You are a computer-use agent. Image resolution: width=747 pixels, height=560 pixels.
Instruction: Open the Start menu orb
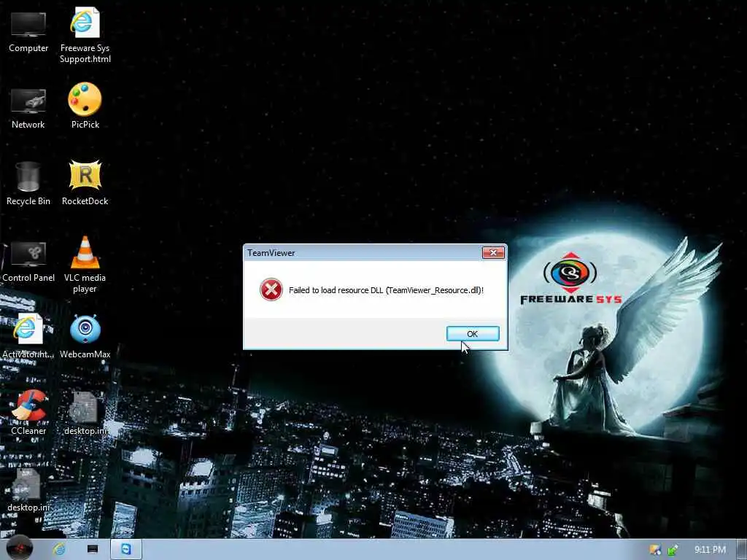point(20,549)
